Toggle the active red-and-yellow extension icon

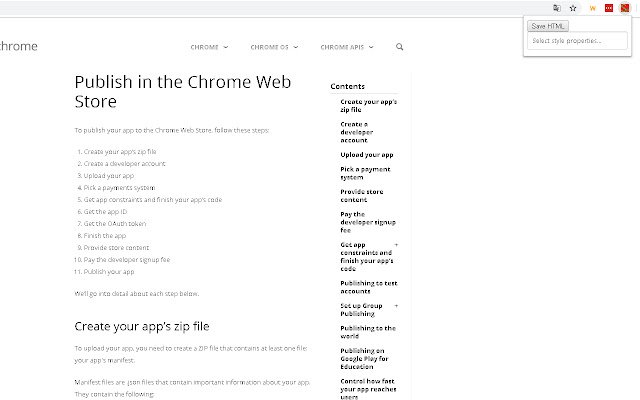[x=625, y=8]
